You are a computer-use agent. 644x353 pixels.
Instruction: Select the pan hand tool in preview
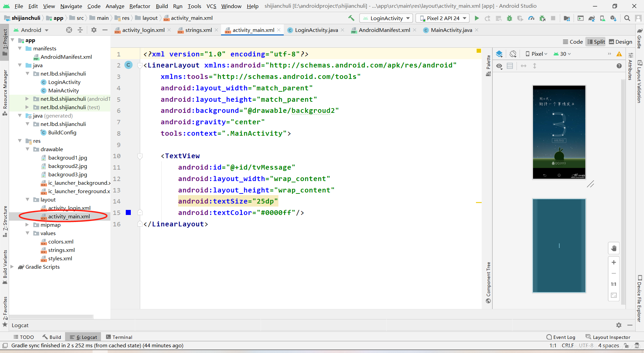613,248
